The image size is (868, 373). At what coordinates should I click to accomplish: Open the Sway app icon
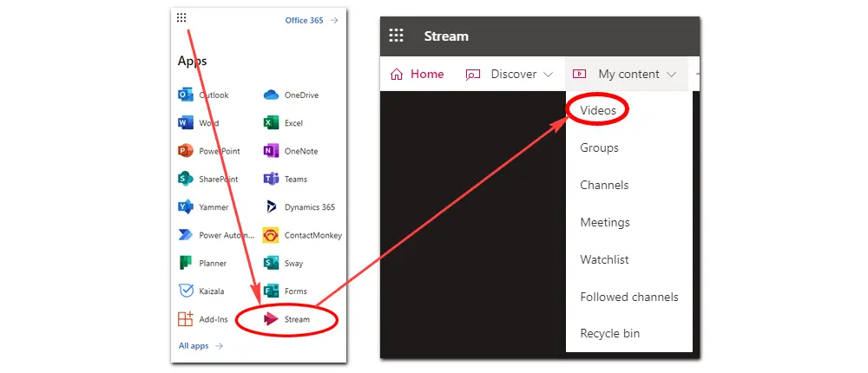click(271, 263)
